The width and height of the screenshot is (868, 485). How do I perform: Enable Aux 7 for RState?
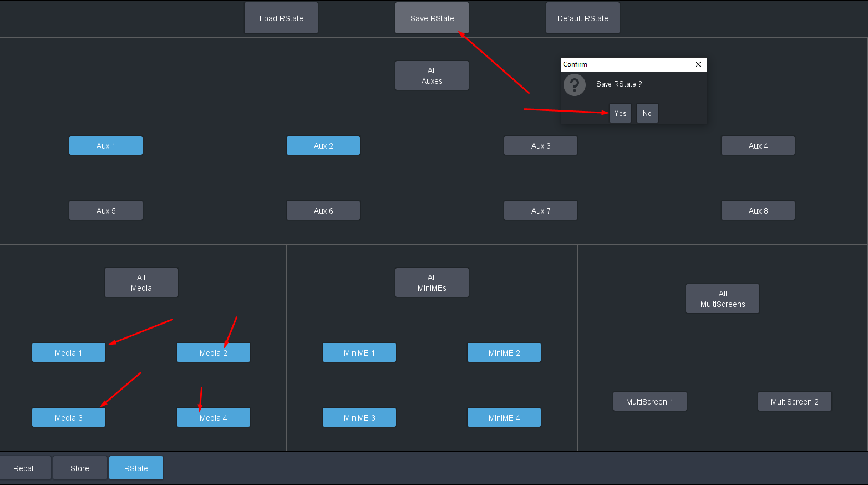pyautogui.click(x=541, y=210)
